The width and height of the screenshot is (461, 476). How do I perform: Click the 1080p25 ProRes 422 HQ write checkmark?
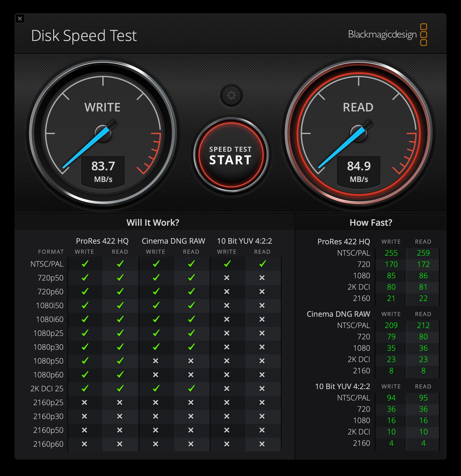click(85, 333)
